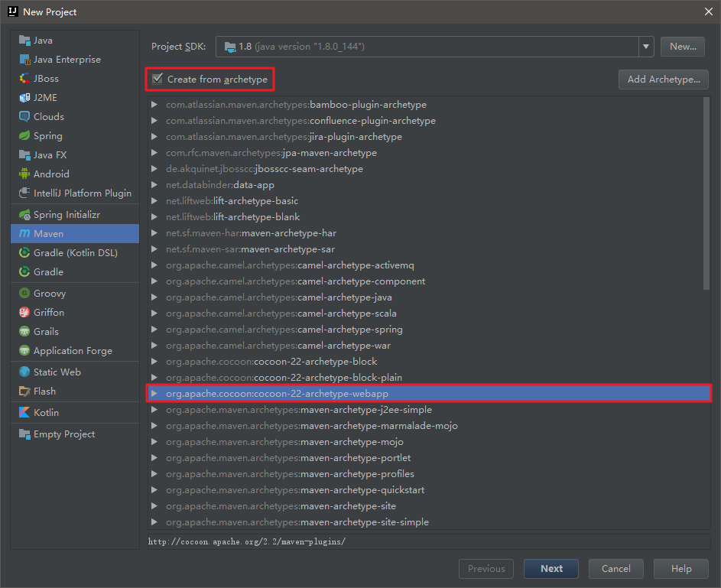Select maven-archetype-har row
This screenshot has width=721, height=588.
pos(429,233)
